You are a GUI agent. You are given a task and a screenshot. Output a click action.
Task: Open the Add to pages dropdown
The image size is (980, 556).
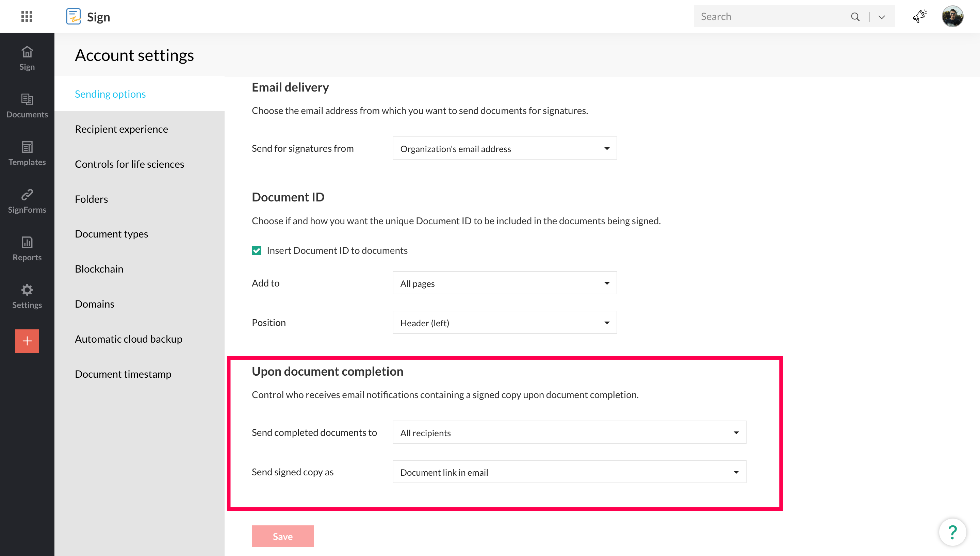click(x=504, y=283)
